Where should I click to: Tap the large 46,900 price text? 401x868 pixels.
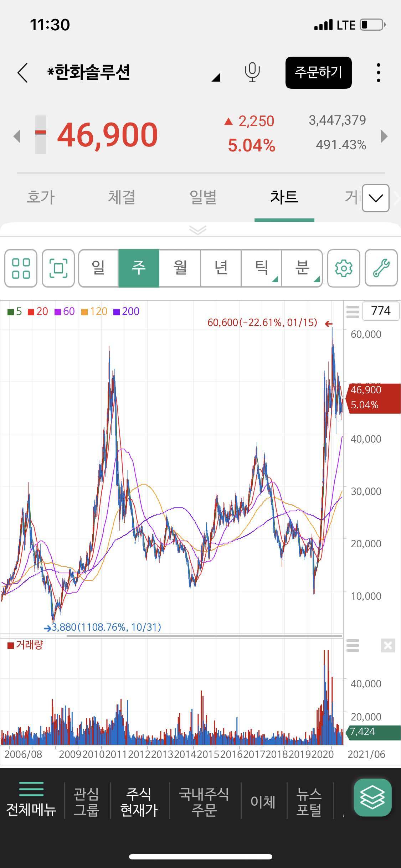107,135
